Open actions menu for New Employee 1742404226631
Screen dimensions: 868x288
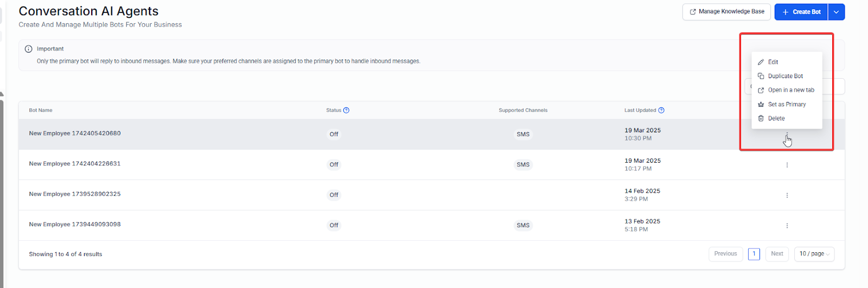click(x=787, y=165)
